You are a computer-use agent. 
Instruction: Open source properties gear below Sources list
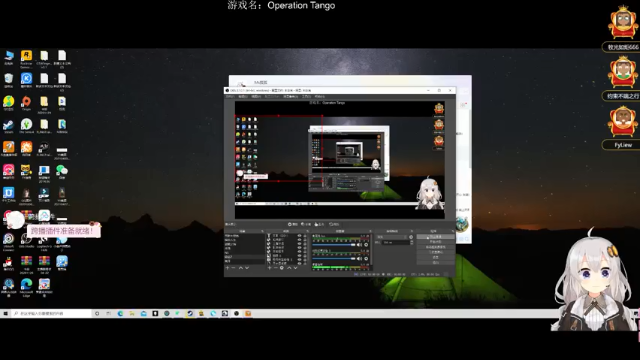(x=282, y=268)
